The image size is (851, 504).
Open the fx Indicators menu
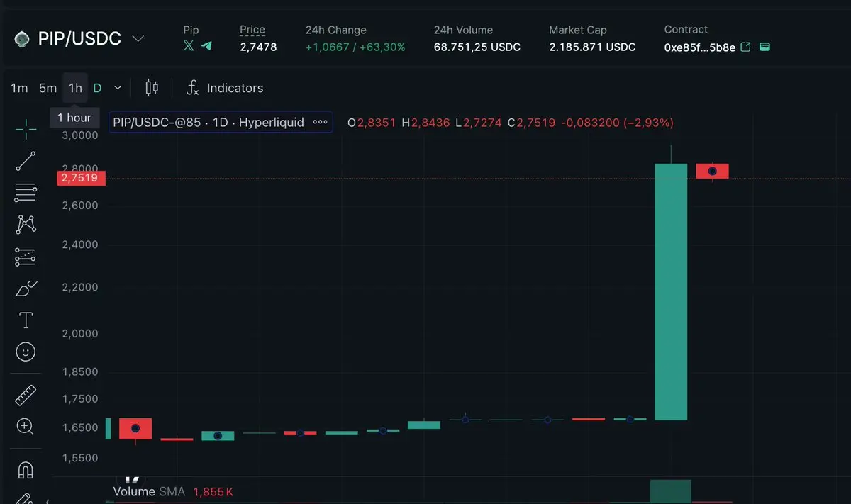225,88
